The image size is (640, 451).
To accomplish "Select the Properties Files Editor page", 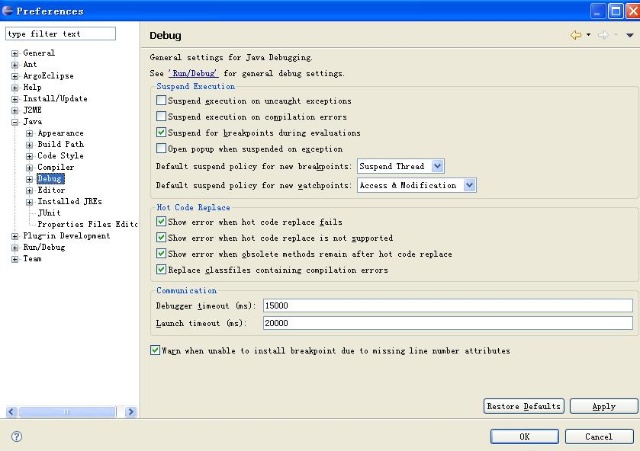I will pos(87,224).
